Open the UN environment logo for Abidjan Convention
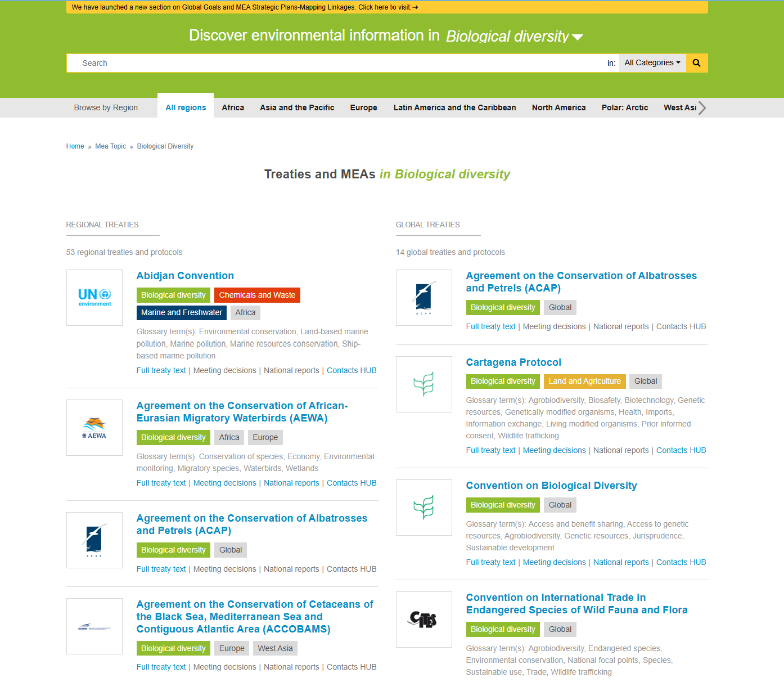Screen dimensions: 784x682 tap(94, 298)
